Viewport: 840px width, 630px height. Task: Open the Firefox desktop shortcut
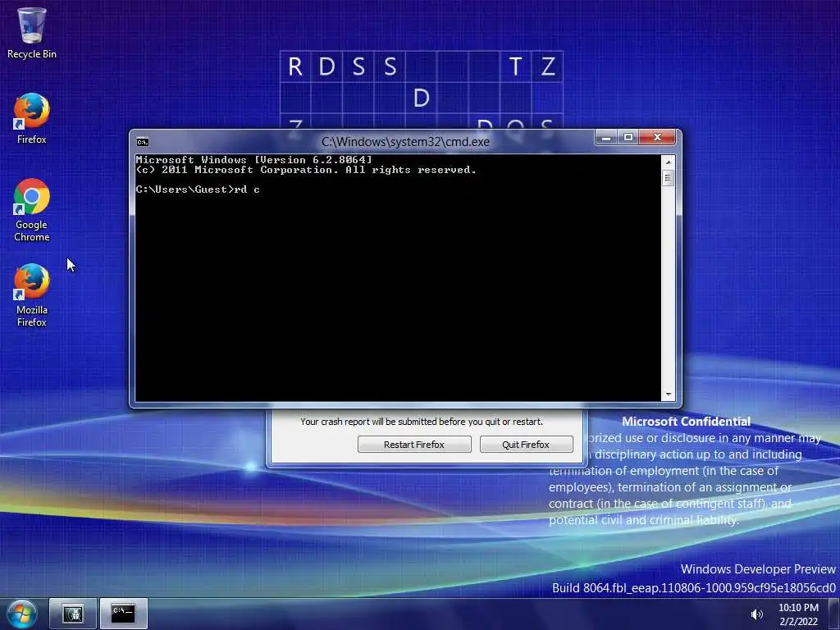point(32,119)
